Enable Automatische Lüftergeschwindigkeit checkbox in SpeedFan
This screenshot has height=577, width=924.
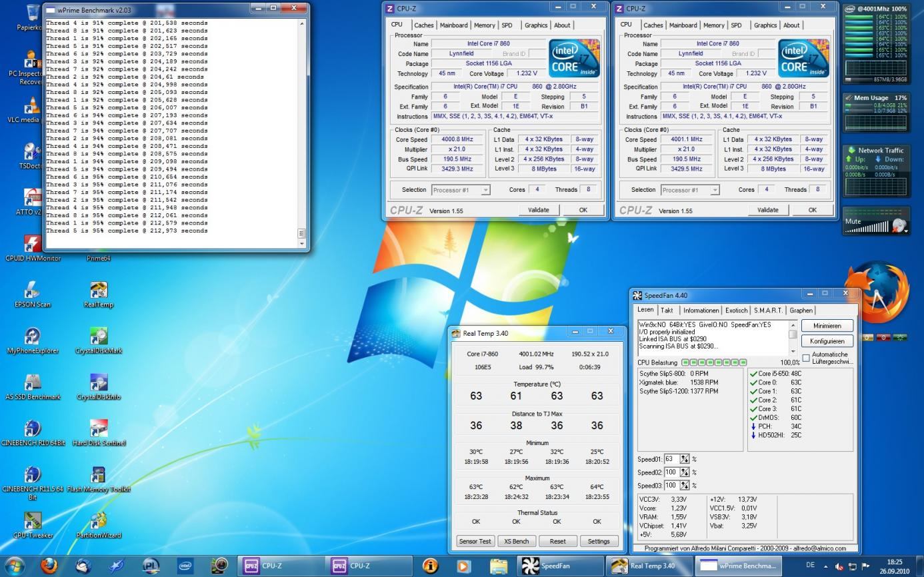tap(806, 358)
